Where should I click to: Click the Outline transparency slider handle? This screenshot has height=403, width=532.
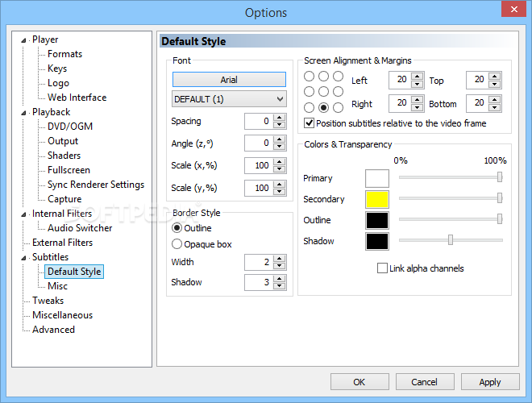pyautogui.click(x=500, y=218)
